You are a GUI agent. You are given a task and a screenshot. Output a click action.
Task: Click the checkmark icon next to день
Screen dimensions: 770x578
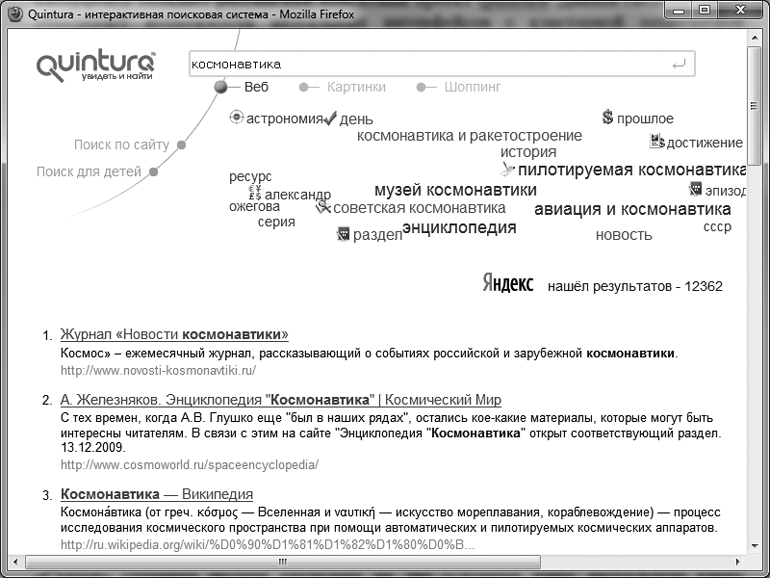(x=331, y=119)
